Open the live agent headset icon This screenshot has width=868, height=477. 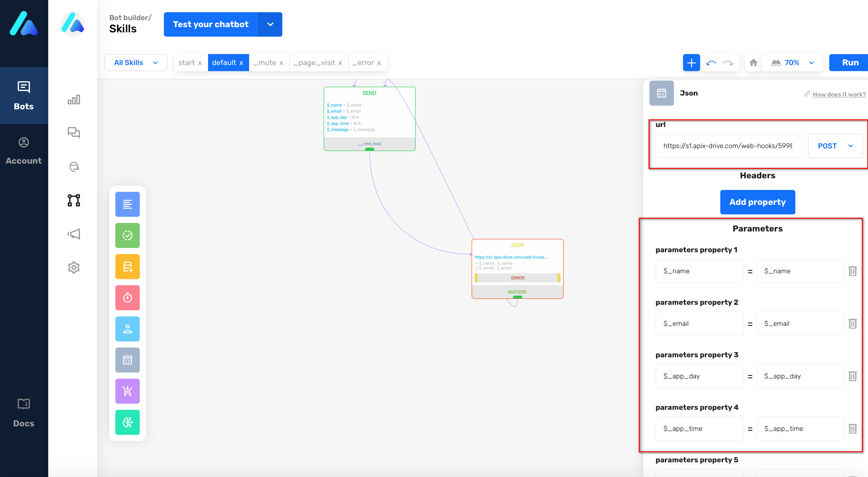(x=74, y=166)
